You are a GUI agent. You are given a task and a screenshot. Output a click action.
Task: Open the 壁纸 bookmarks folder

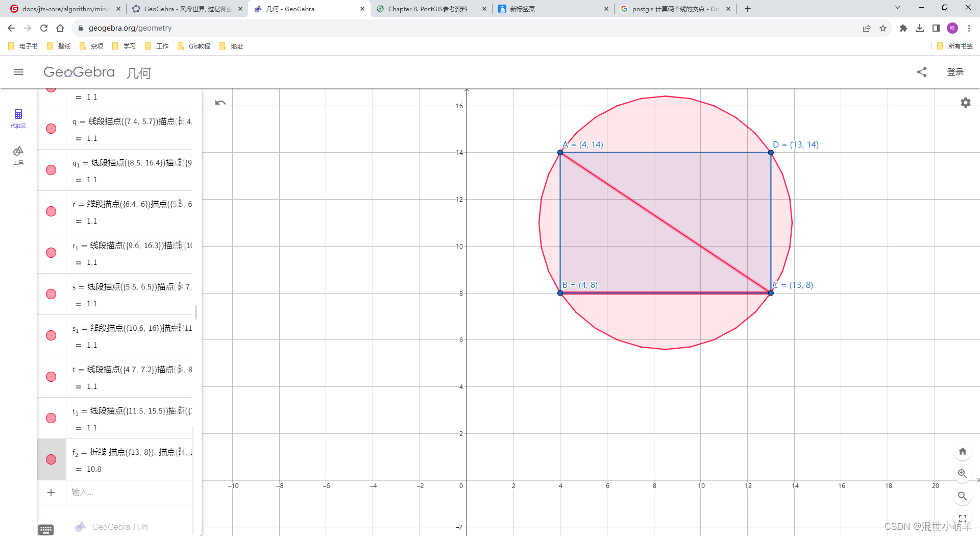(59, 46)
